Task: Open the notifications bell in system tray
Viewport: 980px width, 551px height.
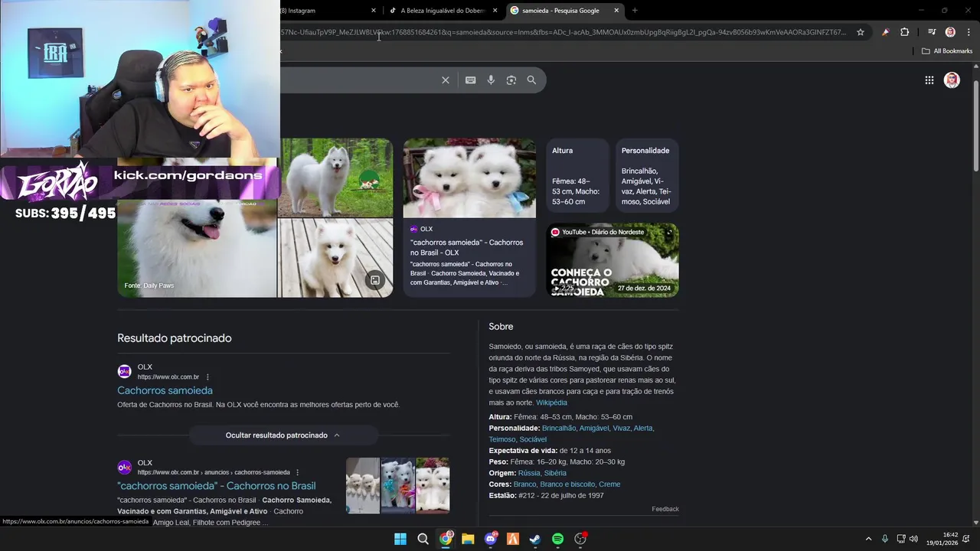Action: coord(967,539)
